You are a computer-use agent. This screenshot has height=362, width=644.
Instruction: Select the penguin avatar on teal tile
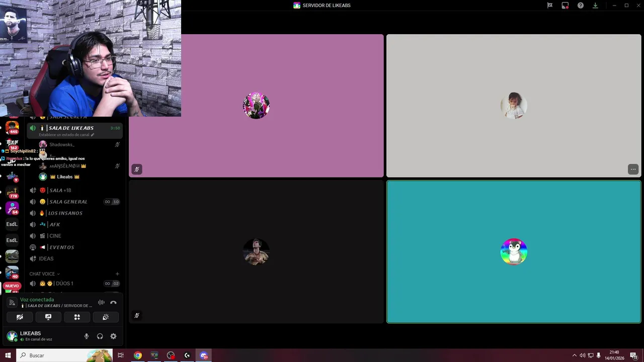click(514, 251)
